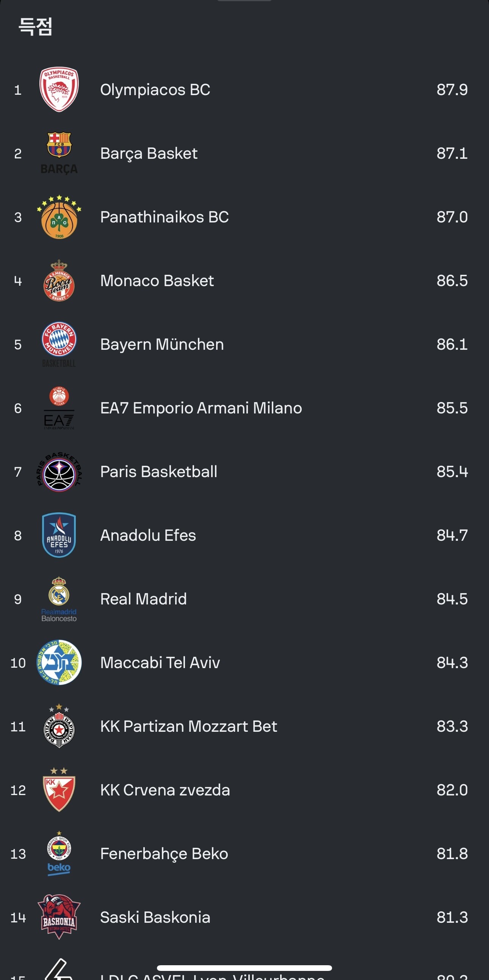Tap the KK Partizan Mozzart Bet logo
The height and width of the screenshot is (980, 489).
59,726
